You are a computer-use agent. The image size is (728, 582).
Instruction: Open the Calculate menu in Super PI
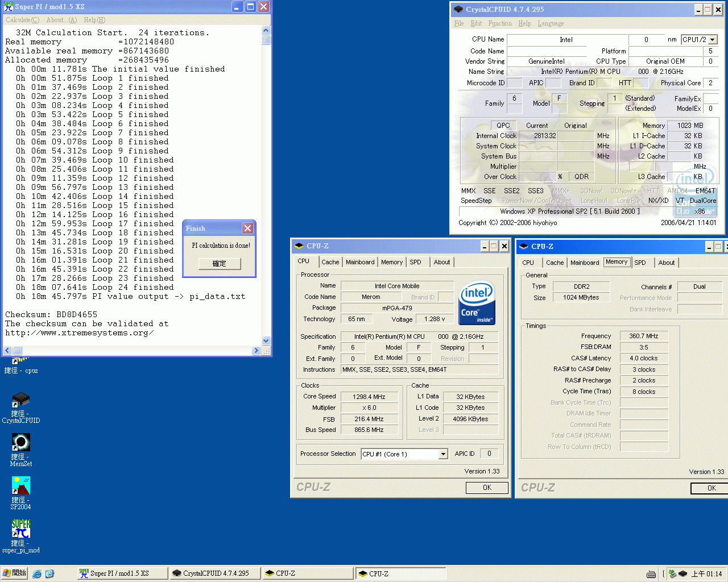click(x=22, y=20)
